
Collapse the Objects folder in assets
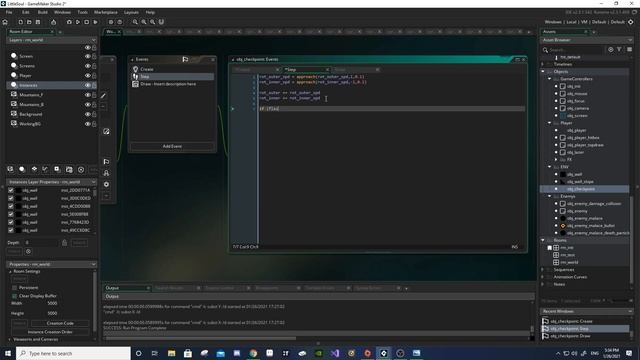coord(543,71)
